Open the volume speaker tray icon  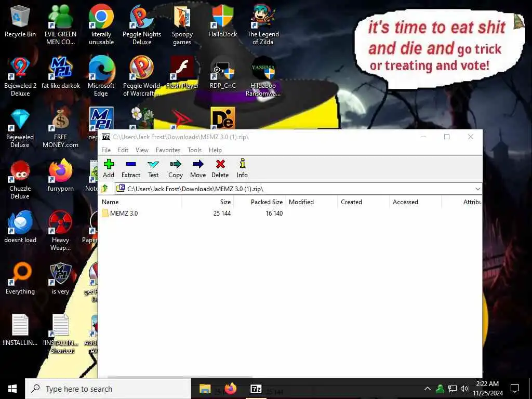point(464,389)
